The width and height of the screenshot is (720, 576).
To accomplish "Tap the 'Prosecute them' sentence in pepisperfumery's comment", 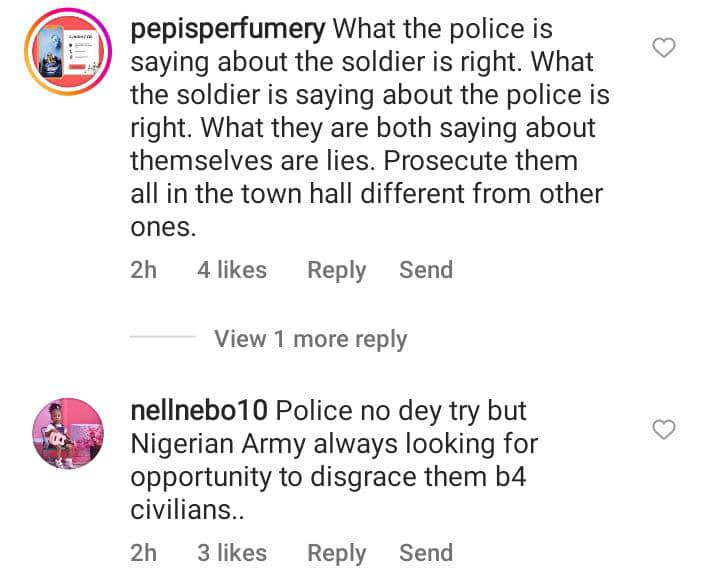I will click(480, 161).
